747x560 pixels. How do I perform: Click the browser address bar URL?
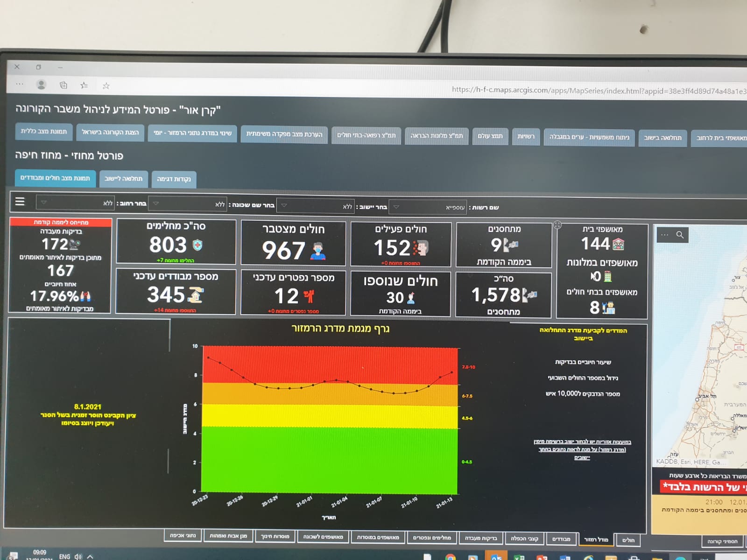coord(599,91)
